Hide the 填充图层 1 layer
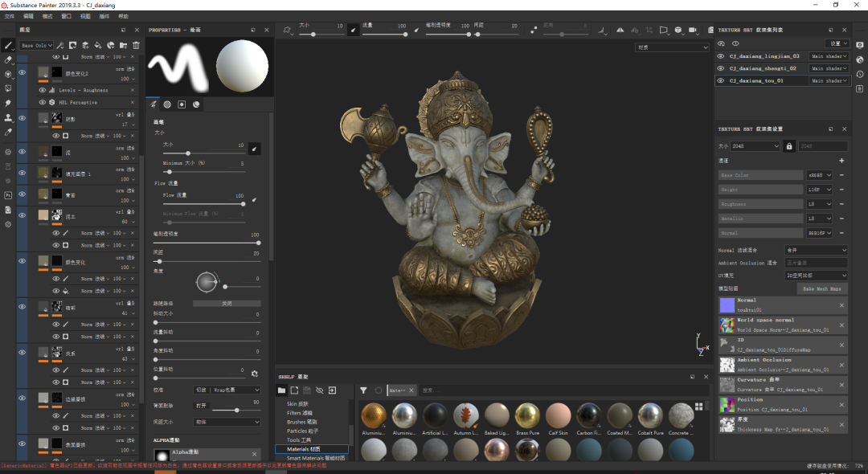Image resolution: width=868 pixels, height=474 pixels. point(23,173)
